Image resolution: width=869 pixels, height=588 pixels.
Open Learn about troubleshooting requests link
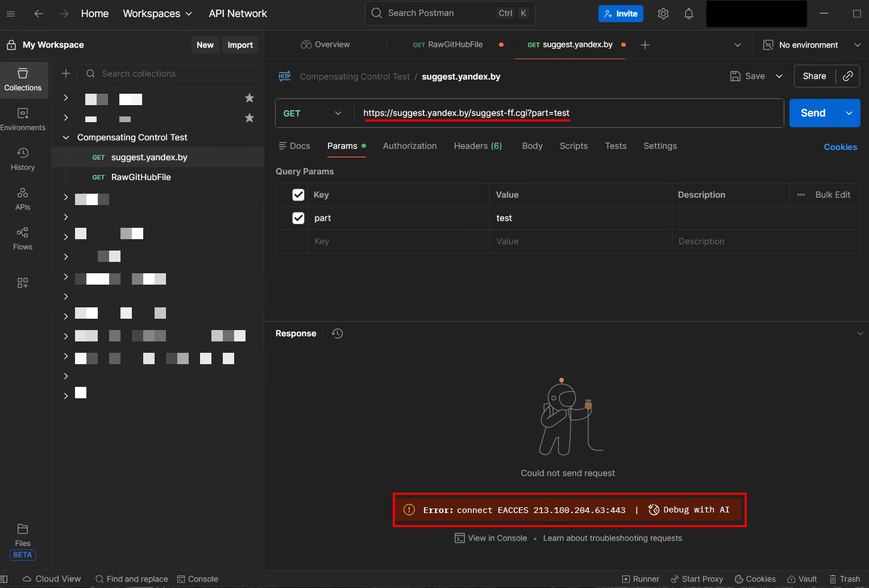tap(612, 538)
